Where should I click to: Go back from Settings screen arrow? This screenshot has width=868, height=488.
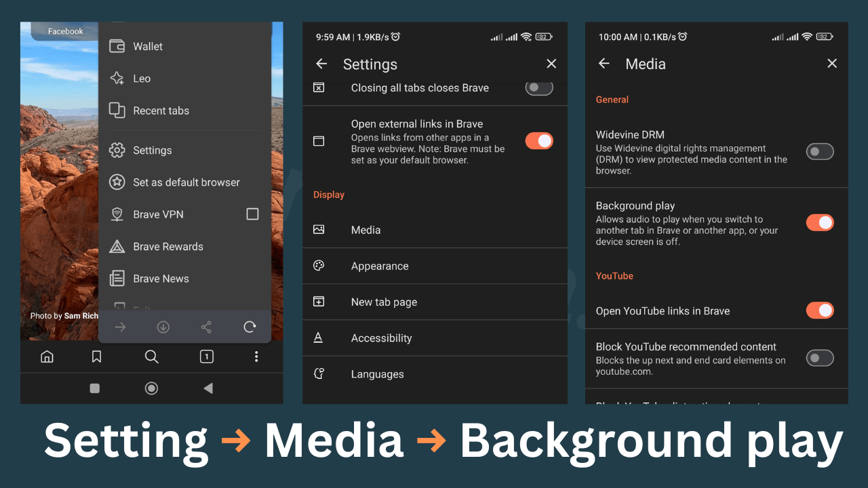[x=321, y=64]
